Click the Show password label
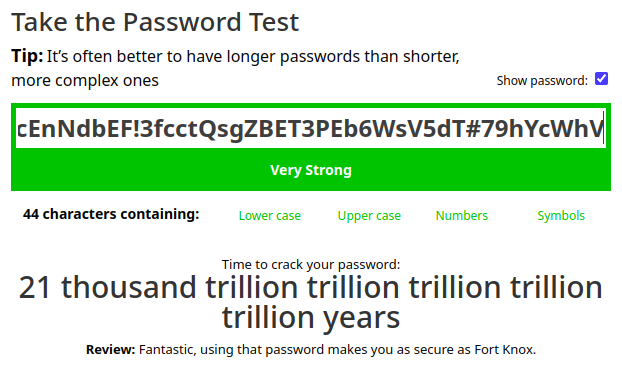 point(542,81)
